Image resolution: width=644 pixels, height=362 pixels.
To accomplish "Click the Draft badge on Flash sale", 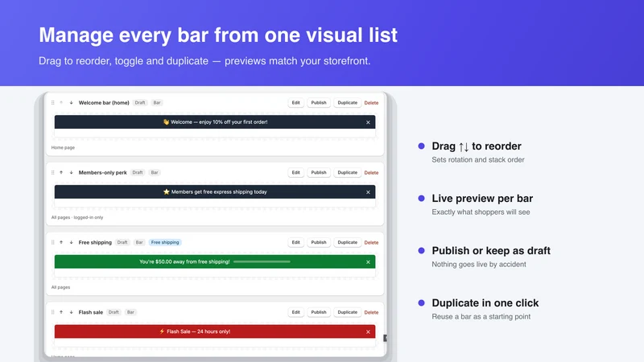I will [114, 312].
